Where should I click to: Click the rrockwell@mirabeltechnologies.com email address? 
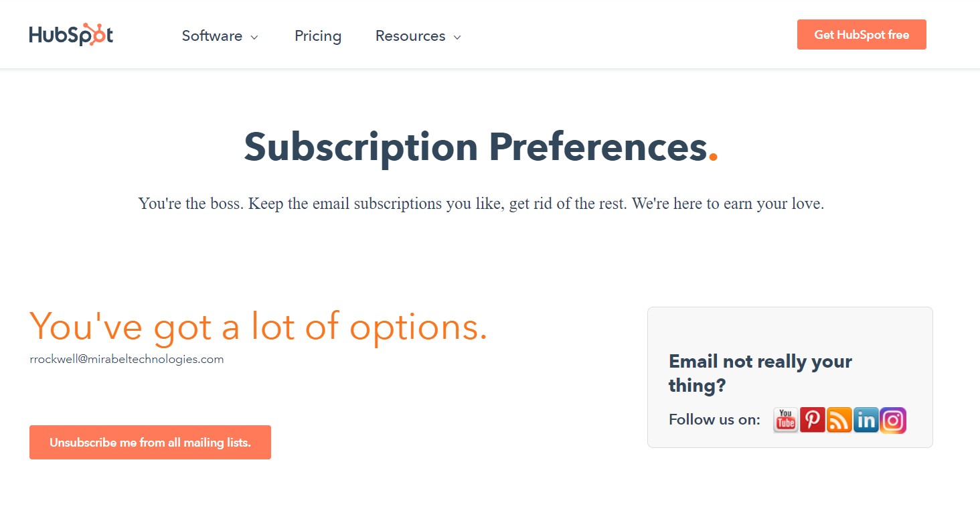pyautogui.click(x=127, y=359)
